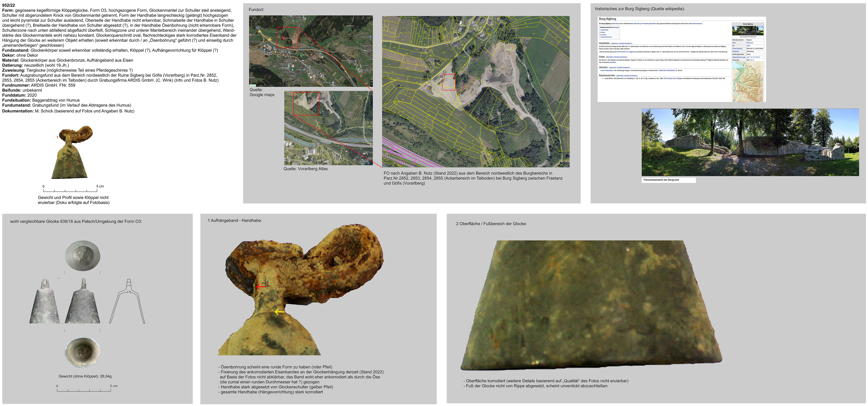Screen dimensions: 868x406
Task: Click Bearbeiten next to the Geschichte heading
Action: 615,43
